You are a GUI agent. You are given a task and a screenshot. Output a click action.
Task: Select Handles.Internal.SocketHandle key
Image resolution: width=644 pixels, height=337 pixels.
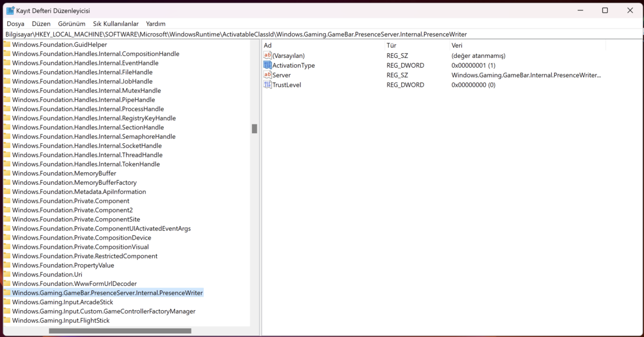click(87, 145)
